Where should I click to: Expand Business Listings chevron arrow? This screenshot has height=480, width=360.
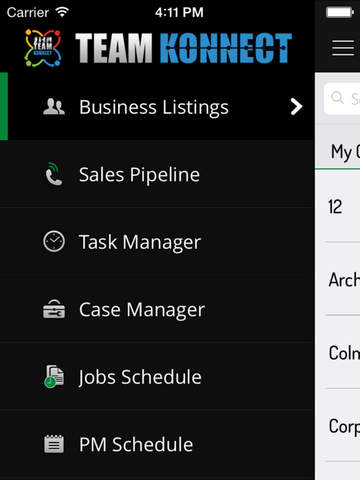pos(296,107)
